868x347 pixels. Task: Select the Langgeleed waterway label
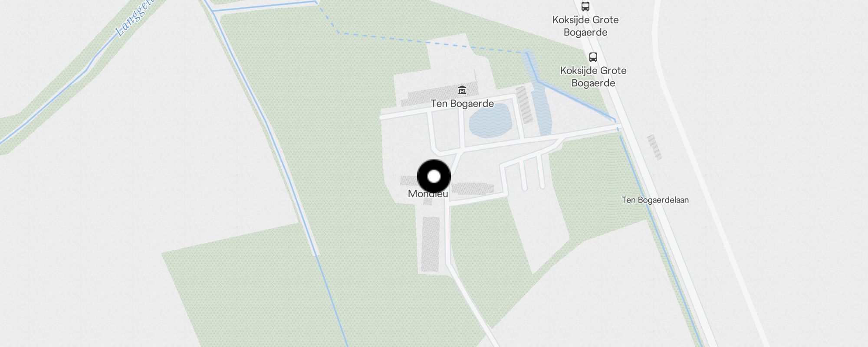[135, 20]
